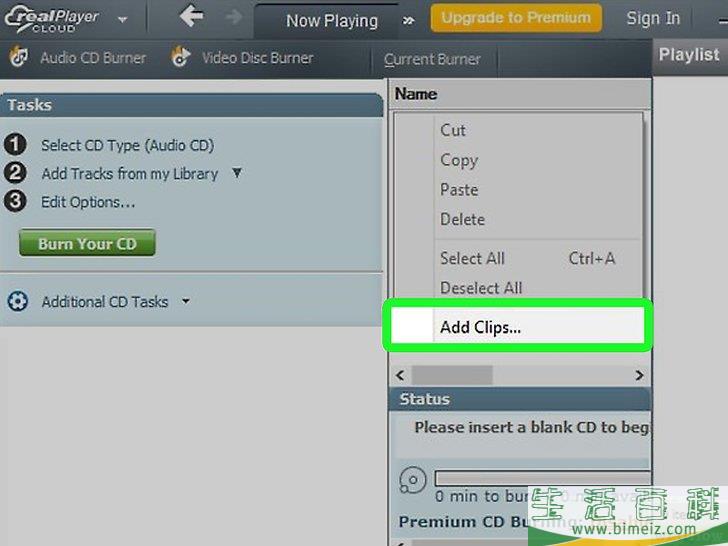This screenshot has width=728, height=546.
Task: Click the Status panel header
Action: [520, 399]
